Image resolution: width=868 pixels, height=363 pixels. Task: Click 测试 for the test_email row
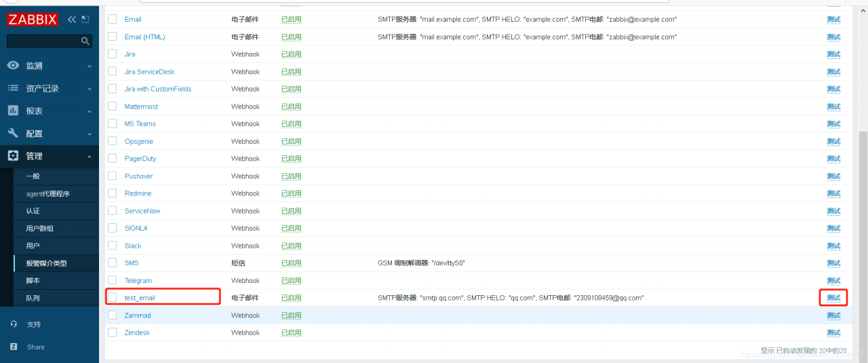pos(833,298)
